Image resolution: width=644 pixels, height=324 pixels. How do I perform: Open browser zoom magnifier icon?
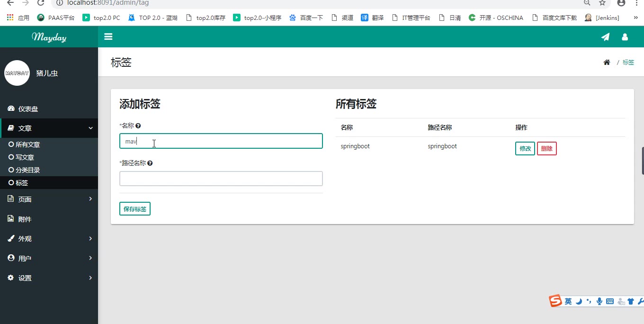[587, 2]
